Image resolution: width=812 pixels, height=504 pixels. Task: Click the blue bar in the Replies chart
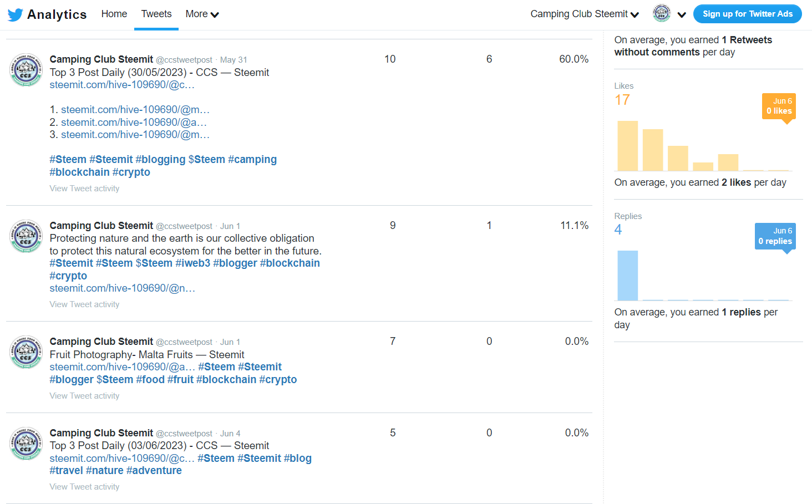click(628, 276)
